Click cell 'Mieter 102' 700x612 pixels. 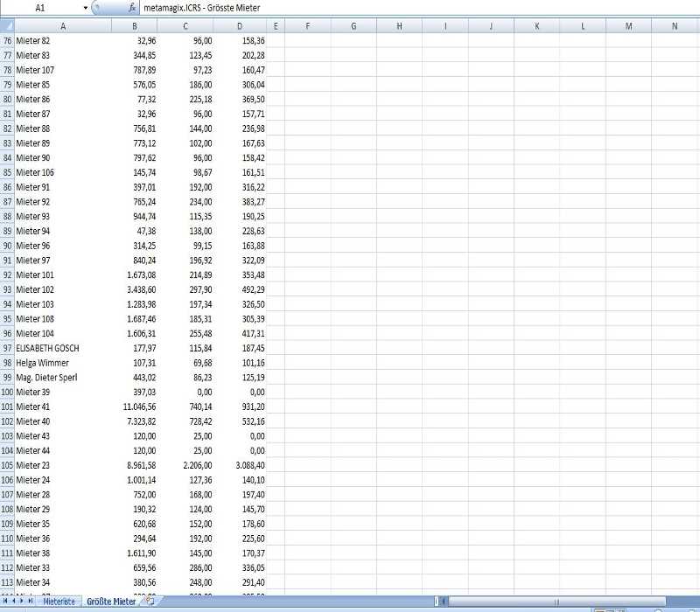[x=63, y=289]
